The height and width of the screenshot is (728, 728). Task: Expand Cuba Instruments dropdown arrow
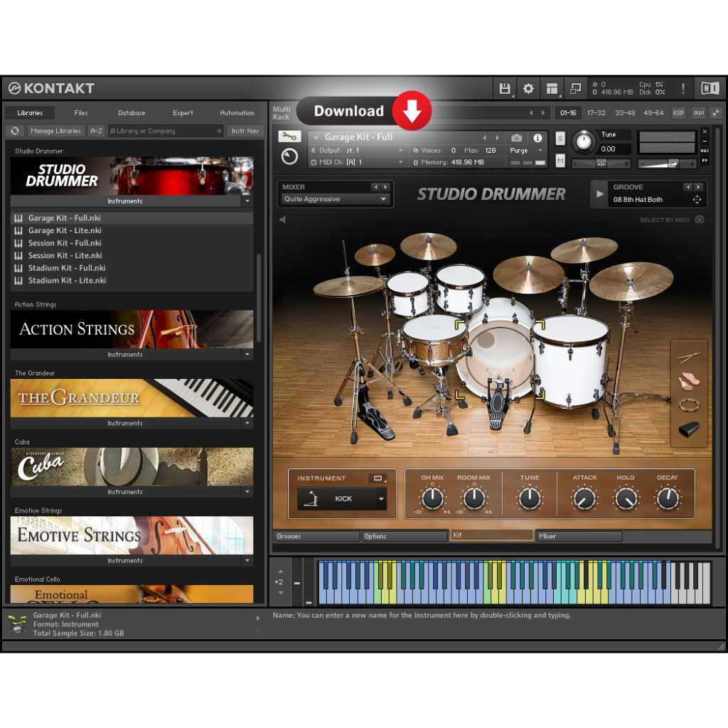(x=247, y=492)
